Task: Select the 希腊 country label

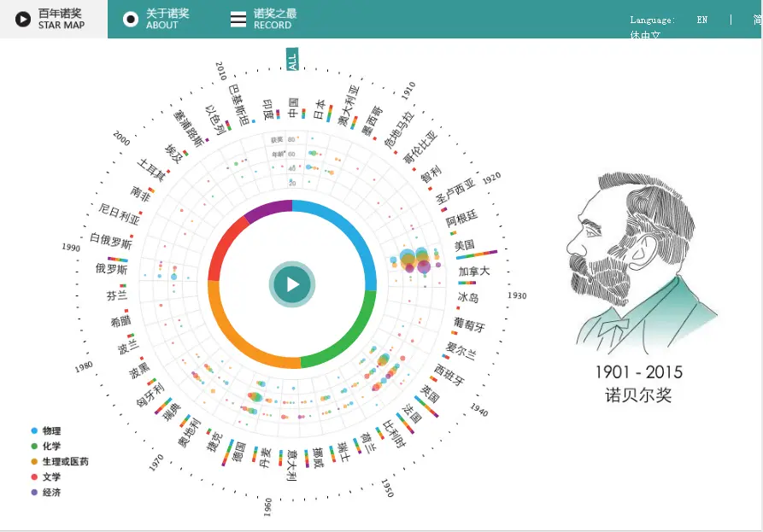Action: [120, 320]
